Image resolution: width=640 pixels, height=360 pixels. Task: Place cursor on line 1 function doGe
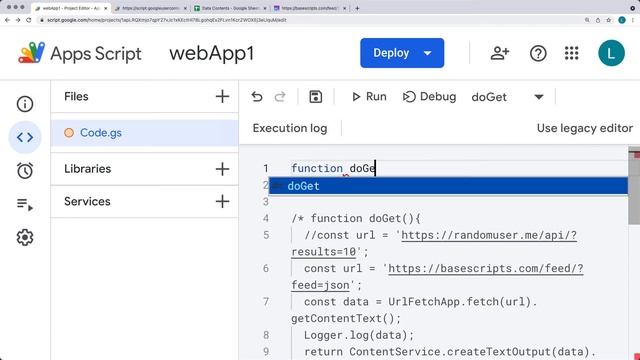click(333, 168)
